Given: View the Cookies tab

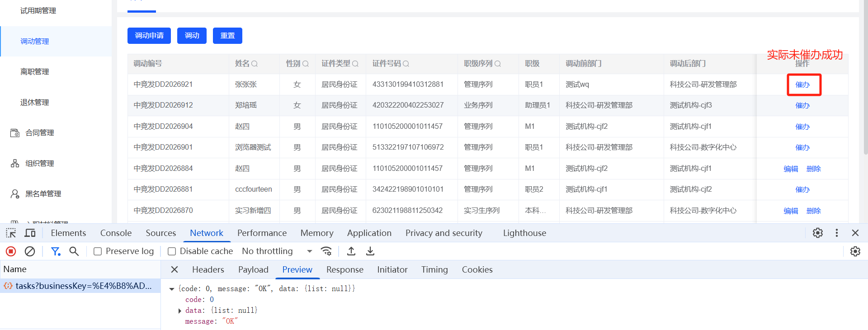Looking at the screenshot, I should pyautogui.click(x=477, y=269).
